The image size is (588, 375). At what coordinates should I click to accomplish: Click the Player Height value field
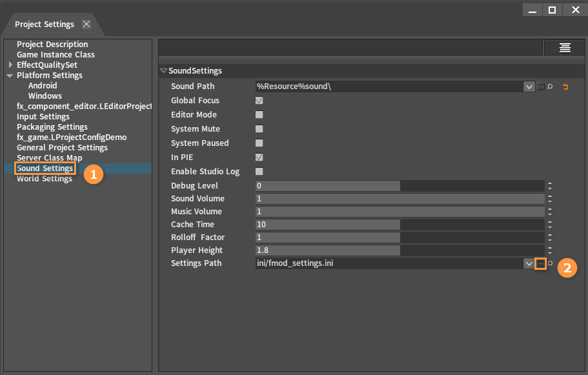(400, 250)
